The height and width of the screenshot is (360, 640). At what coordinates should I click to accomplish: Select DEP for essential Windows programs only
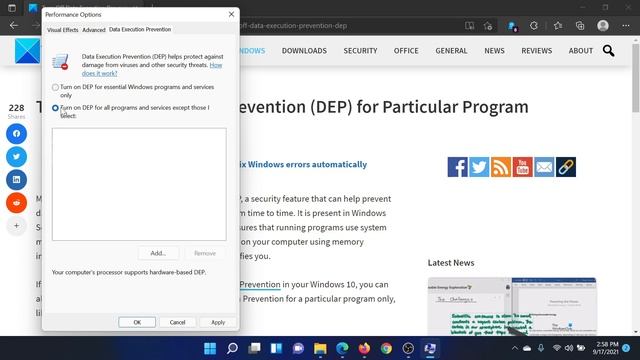point(55,87)
